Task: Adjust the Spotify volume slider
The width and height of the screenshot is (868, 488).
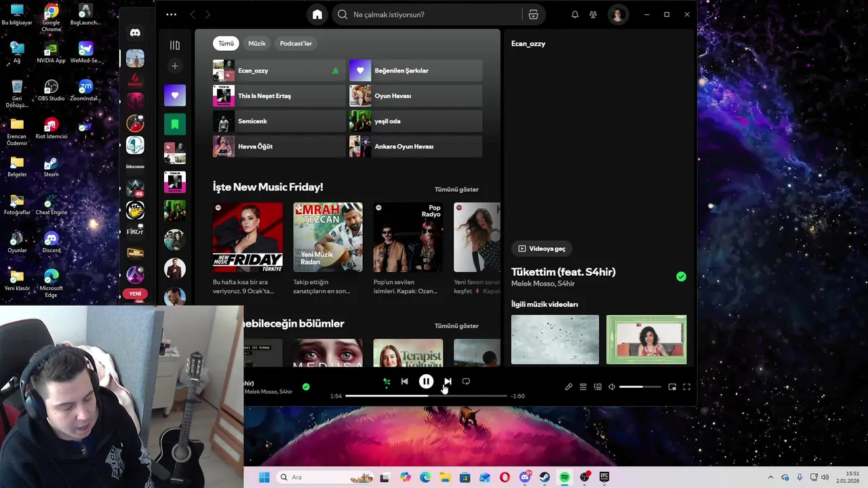Action: [x=639, y=387]
